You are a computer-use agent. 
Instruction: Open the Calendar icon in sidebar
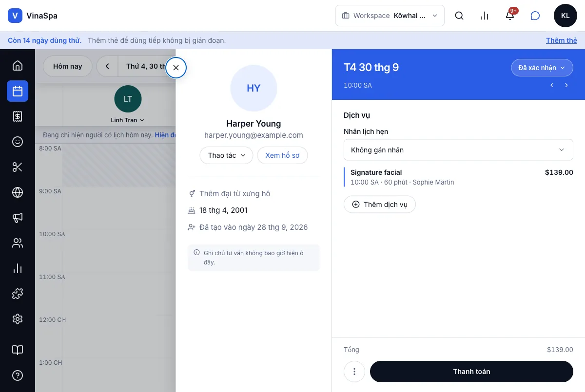click(x=18, y=91)
